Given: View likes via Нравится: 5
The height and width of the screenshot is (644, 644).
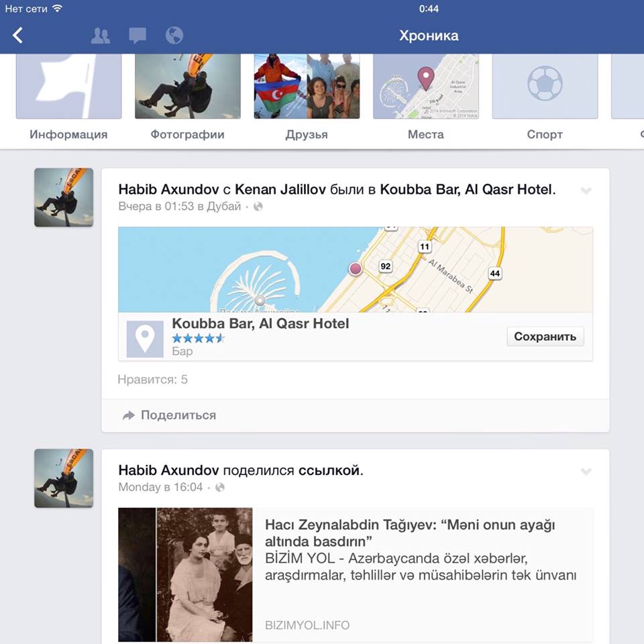Looking at the screenshot, I should tap(152, 380).
